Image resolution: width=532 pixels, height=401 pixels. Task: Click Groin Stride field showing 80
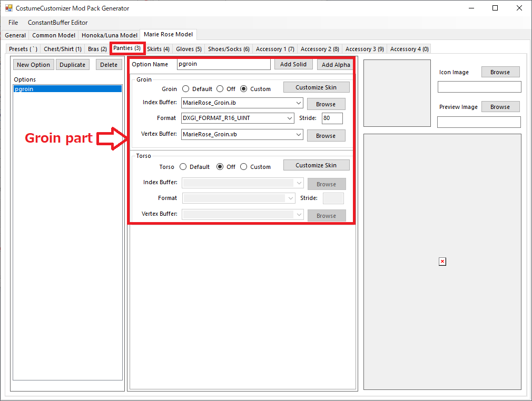[x=332, y=118]
